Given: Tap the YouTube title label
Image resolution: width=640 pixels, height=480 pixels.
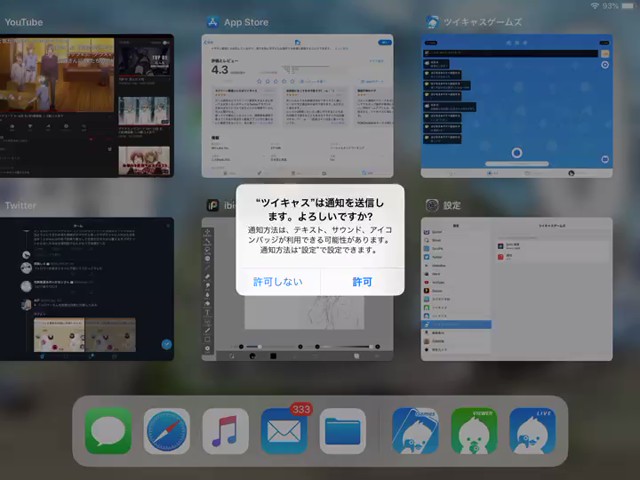Looking at the screenshot, I should coord(24,22).
